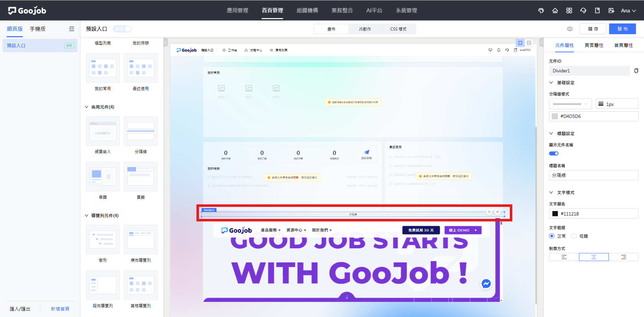This screenshot has height=317, width=644.
Task: Click the 免費試用 30 天 button
Action: coord(421,230)
